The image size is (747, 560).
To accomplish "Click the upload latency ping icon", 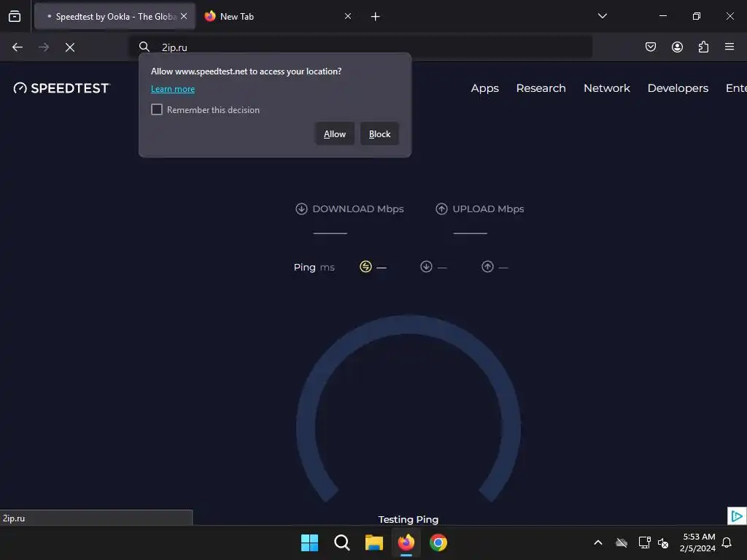I will (487, 267).
